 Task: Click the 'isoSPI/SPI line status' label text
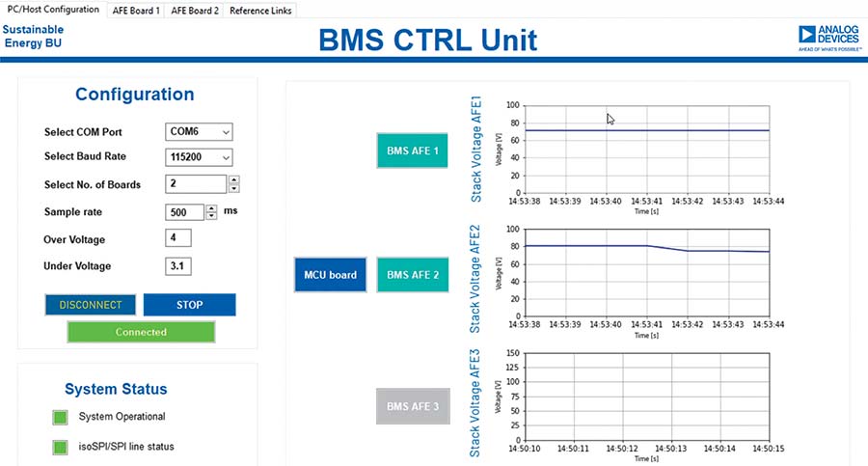[126, 447]
